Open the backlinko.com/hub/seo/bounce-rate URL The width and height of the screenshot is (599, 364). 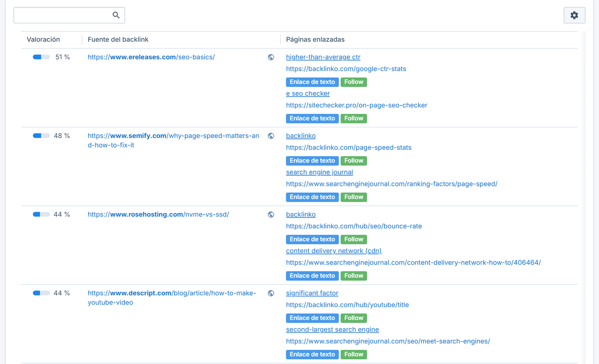click(x=354, y=226)
